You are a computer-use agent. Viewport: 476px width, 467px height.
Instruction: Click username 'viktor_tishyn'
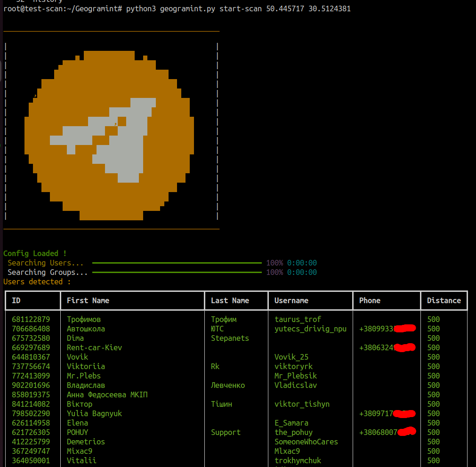302,404
